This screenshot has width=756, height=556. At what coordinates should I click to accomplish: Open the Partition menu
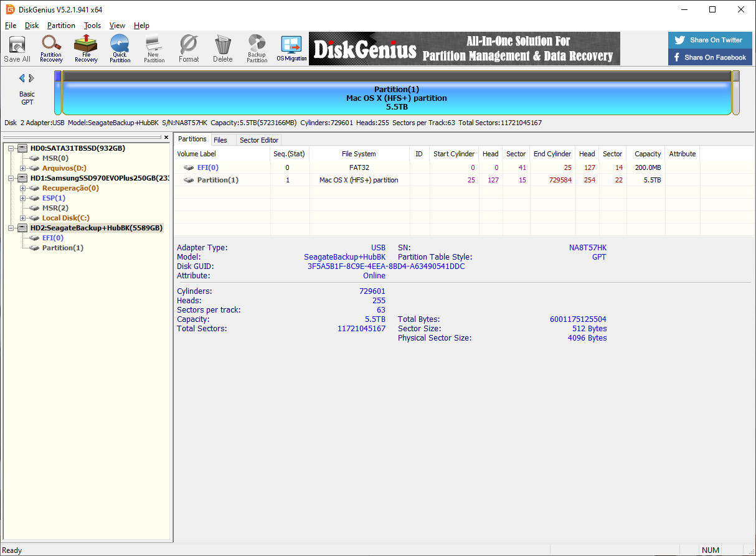point(61,26)
